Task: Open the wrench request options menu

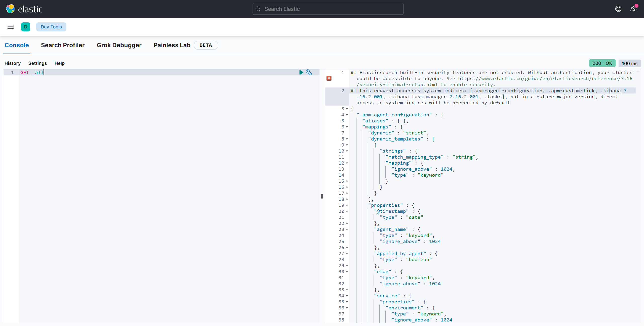Action: click(x=309, y=72)
